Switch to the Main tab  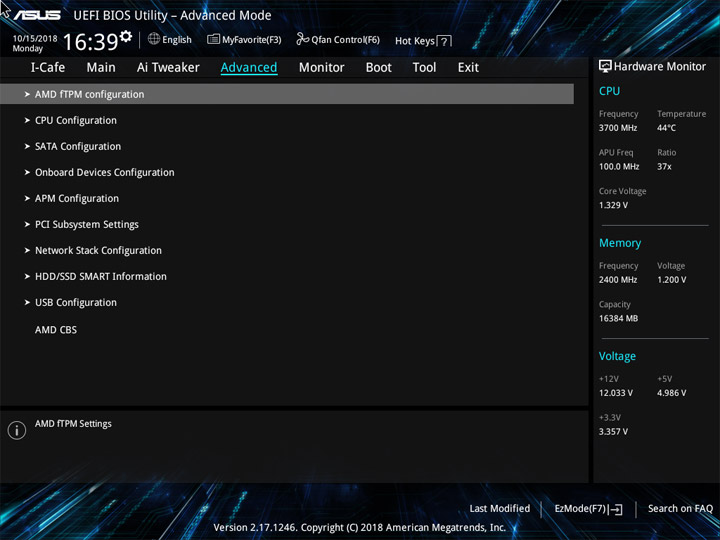(x=101, y=68)
